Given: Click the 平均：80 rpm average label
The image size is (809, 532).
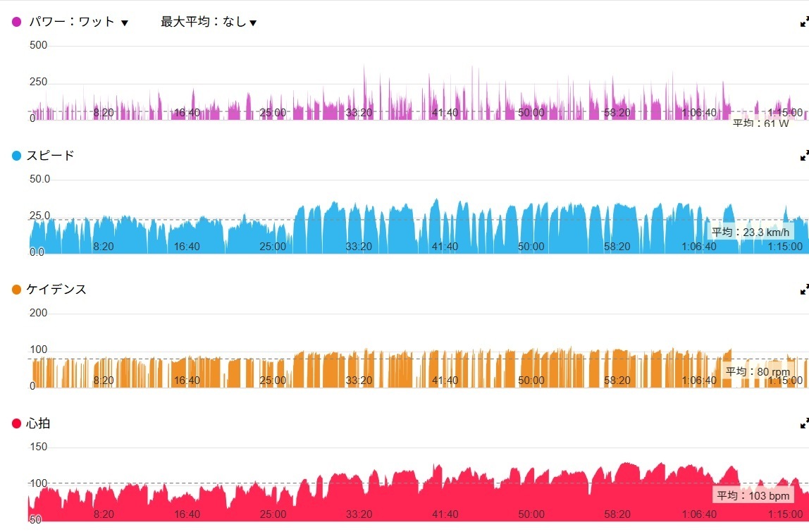Looking at the screenshot, I should 748,371.
